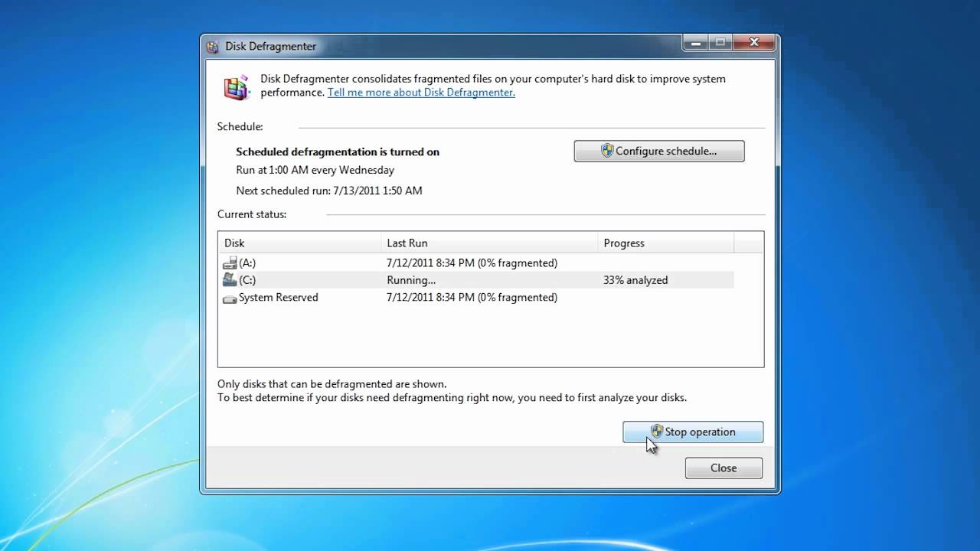Click the Disk Defragmenter title bar icon
This screenshot has height=551, width=980.
(213, 47)
